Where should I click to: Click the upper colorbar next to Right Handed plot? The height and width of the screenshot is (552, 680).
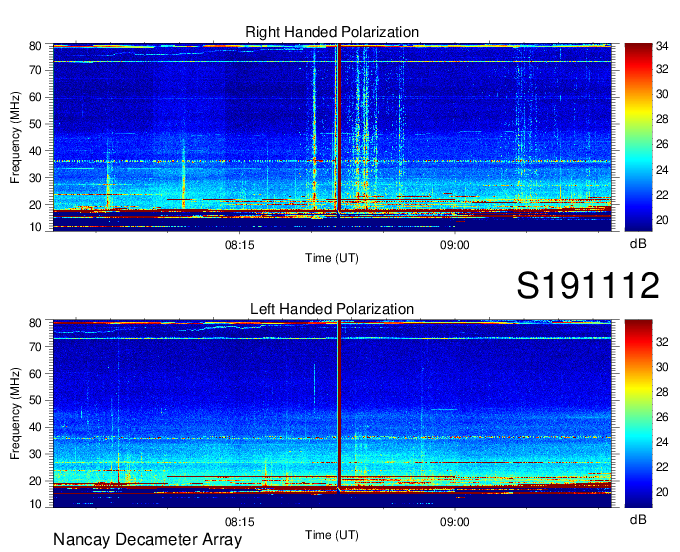point(638,137)
